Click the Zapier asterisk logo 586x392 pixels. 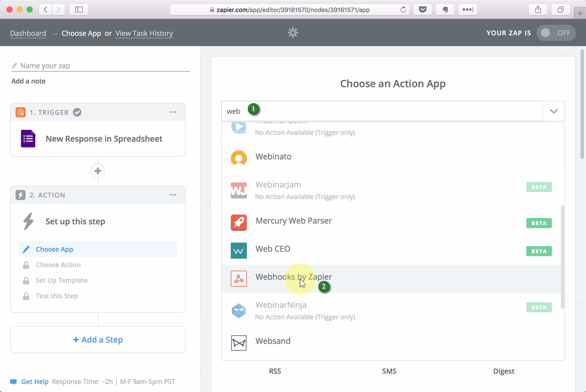tap(293, 33)
